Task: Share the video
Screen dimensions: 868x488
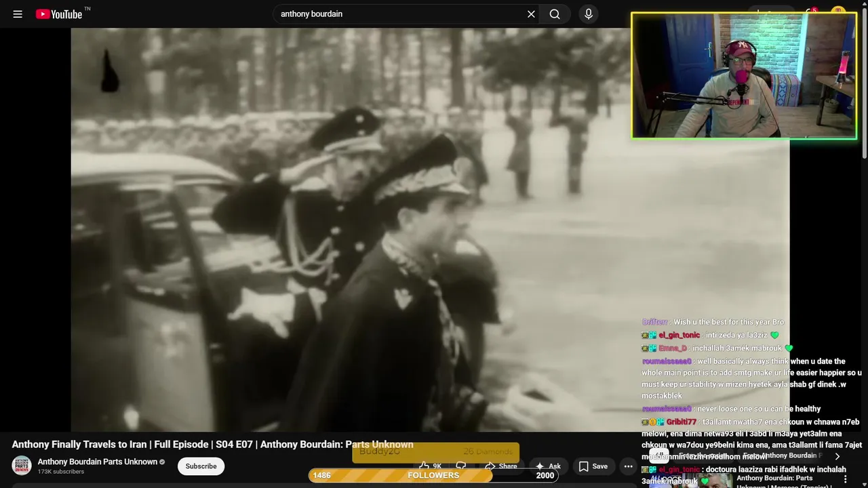Action: [502, 466]
